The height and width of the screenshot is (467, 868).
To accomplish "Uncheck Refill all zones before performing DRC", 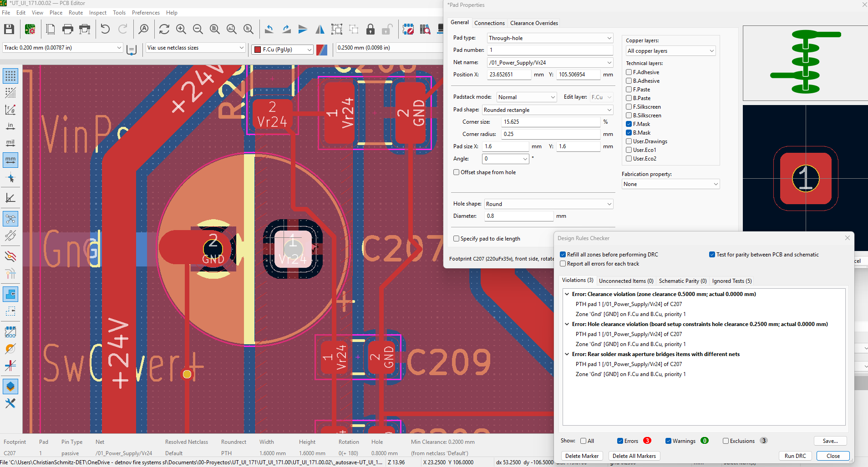I will tap(563, 255).
